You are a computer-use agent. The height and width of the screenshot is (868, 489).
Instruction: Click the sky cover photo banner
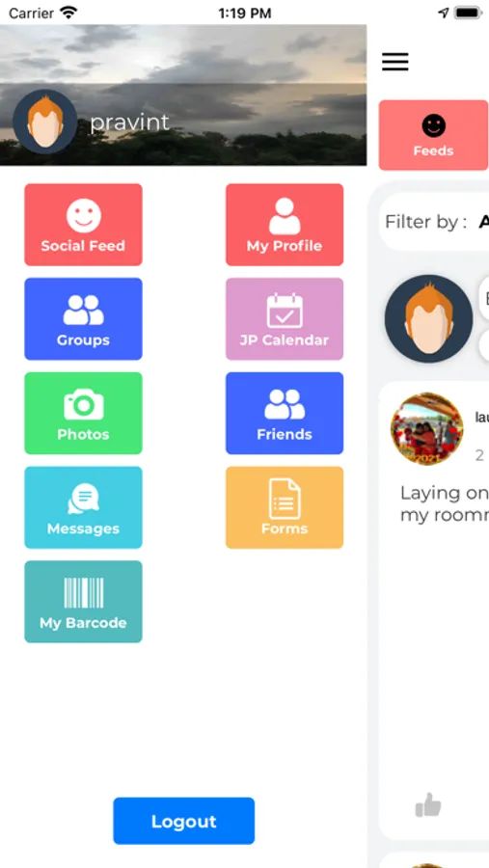point(183,95)
